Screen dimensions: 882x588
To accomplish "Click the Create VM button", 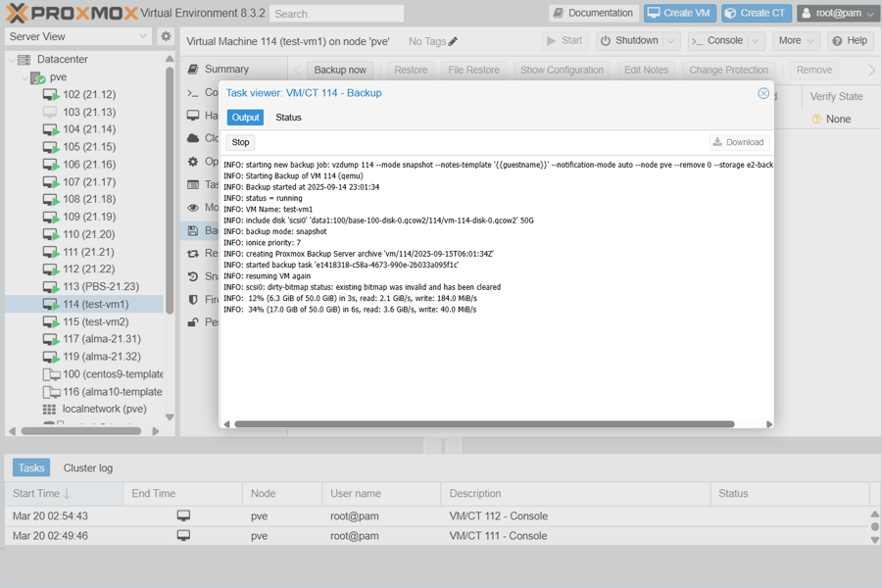I will tap(679, 13).
